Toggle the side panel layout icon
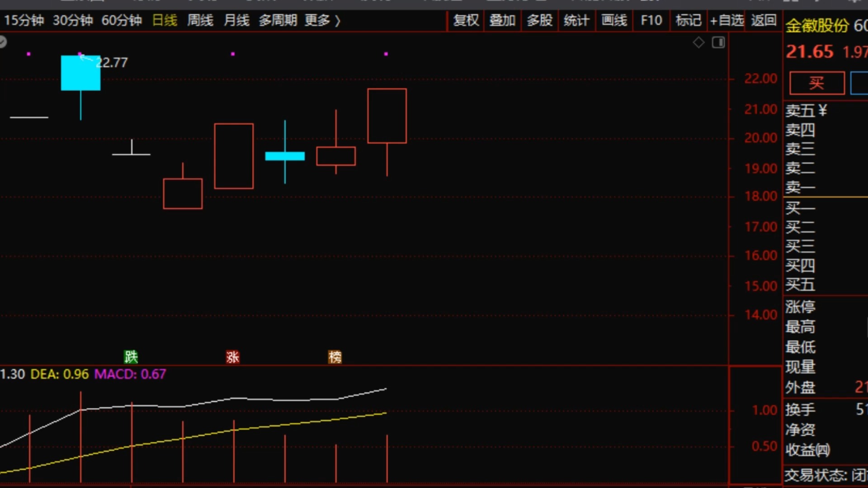Image resolution: width=868 pixels, height=488 pixels. pos(718,43)
